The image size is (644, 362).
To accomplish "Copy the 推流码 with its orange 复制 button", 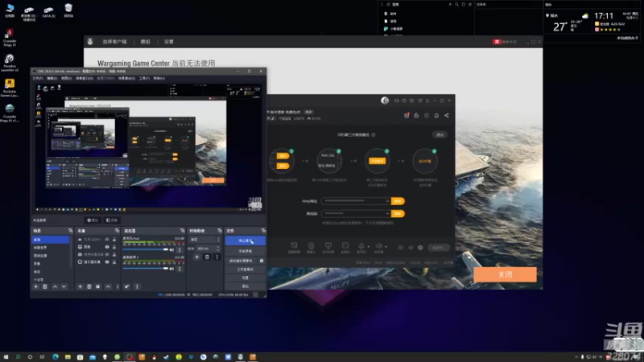I will tap(398, 213).
